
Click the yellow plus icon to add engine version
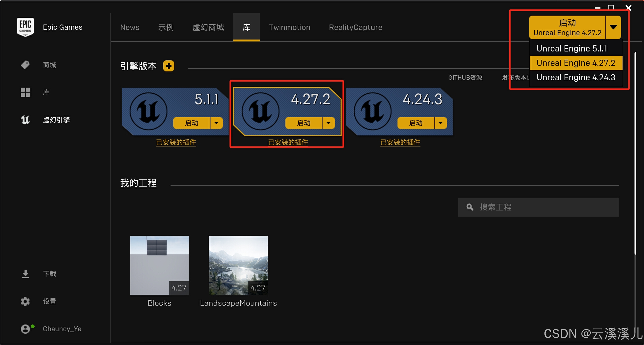pos(169,66)
